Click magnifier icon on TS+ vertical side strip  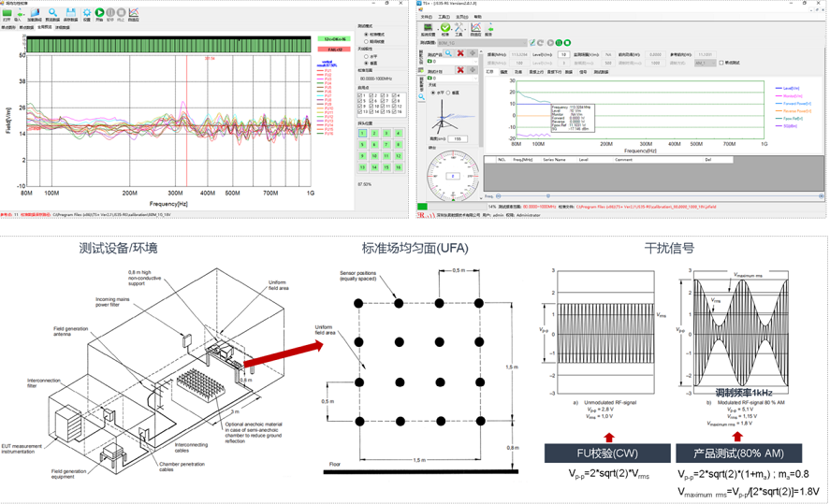421,97
